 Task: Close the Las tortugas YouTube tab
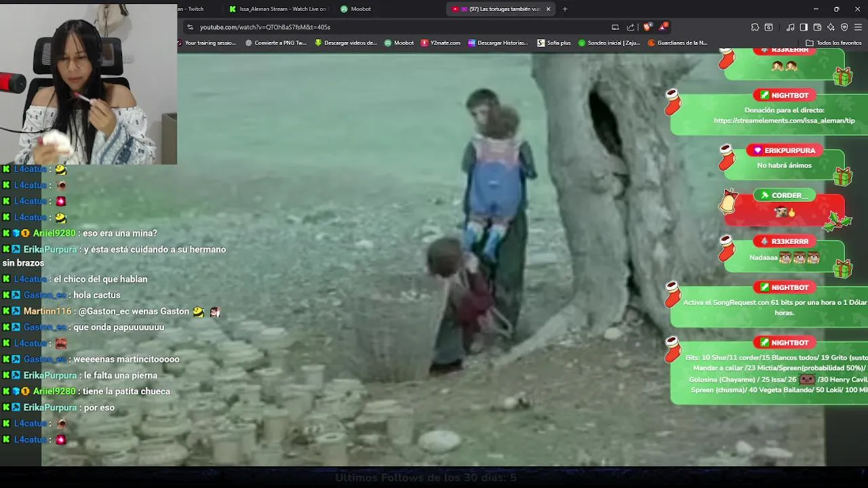coord(548,9)
